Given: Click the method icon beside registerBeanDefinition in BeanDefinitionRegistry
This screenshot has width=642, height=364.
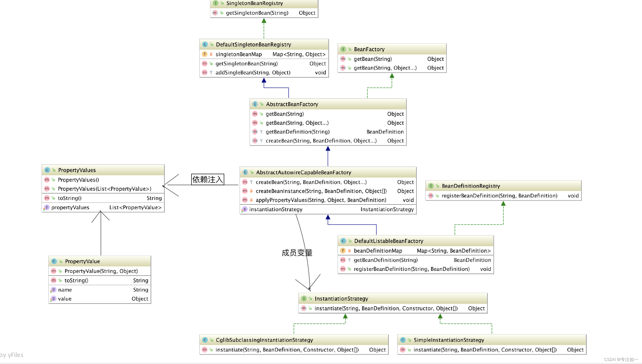Looking at the screenshot, I should (430, 196).
